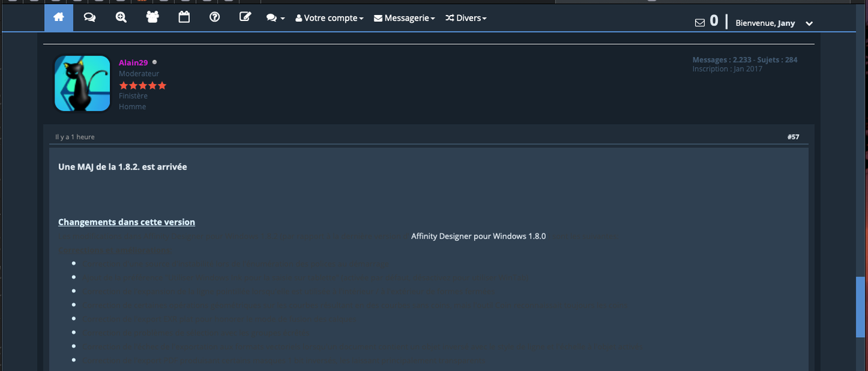Open the post permalink #57

pos(793,137)
